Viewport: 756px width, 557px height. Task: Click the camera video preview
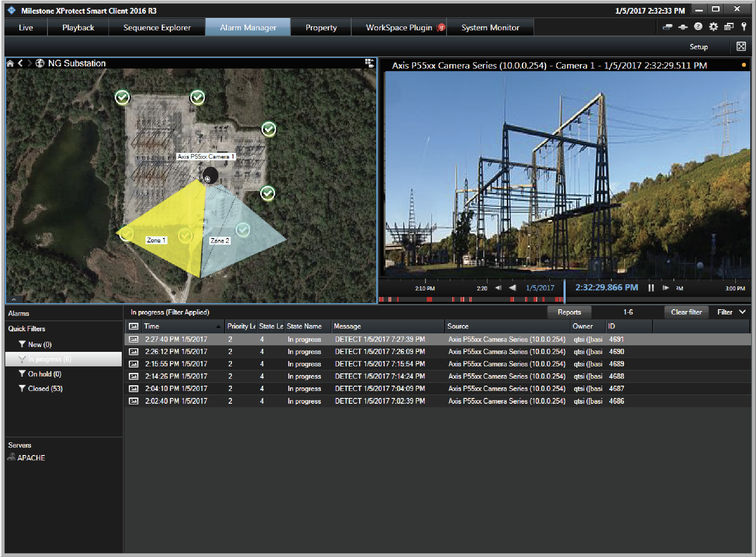coord(567,175)
